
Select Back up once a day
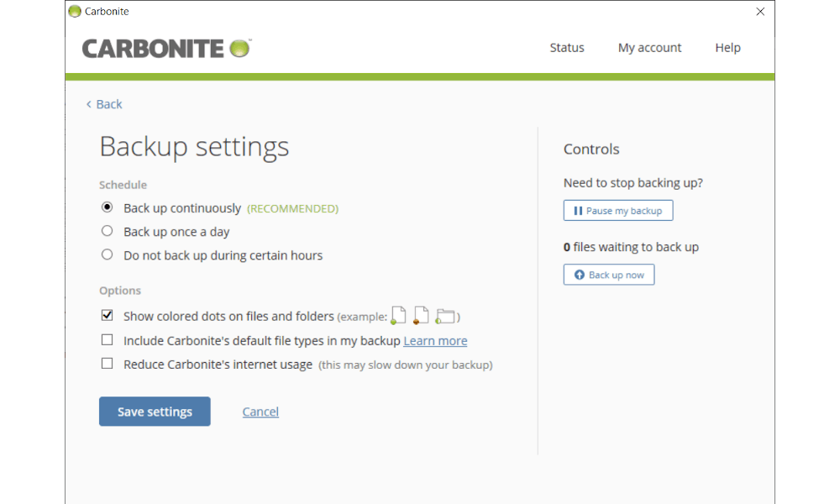coord(107,231)
